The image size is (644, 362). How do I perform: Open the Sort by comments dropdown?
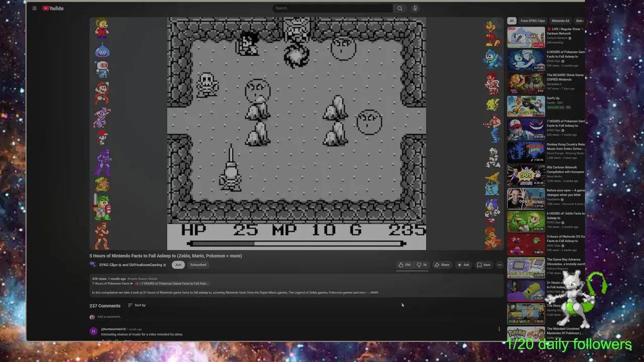pos(137,305)
